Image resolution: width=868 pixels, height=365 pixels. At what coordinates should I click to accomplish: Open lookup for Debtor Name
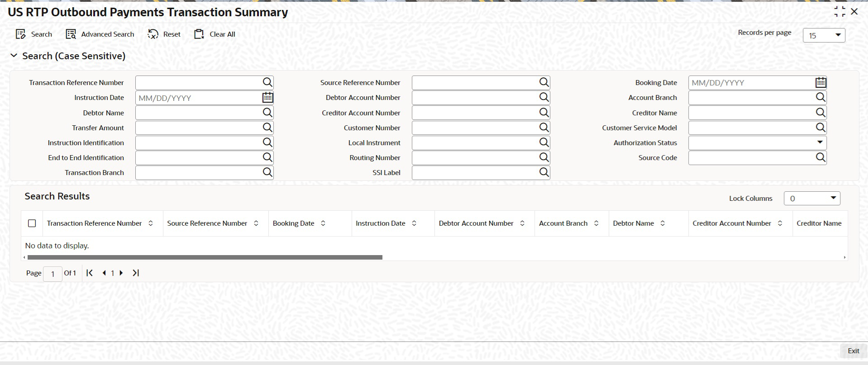pyautogui.click(x=267, y=113)
